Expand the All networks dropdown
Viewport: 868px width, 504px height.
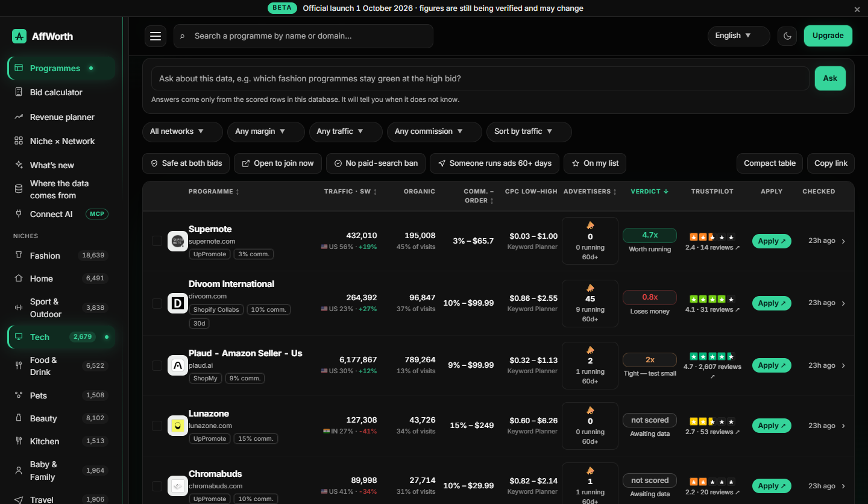coord(183,131)
